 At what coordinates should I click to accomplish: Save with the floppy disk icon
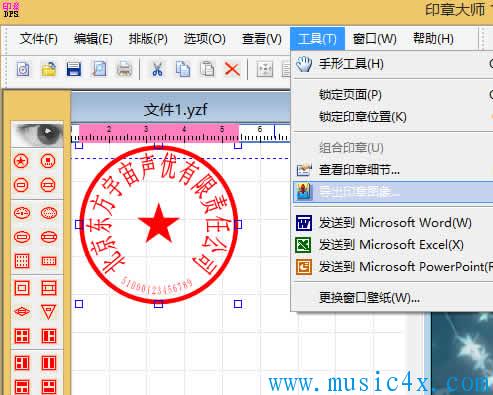(x=74, y=69)
